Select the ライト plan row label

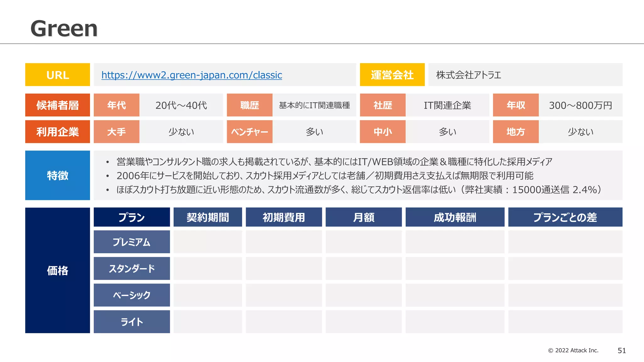click(x=132, y=322)
